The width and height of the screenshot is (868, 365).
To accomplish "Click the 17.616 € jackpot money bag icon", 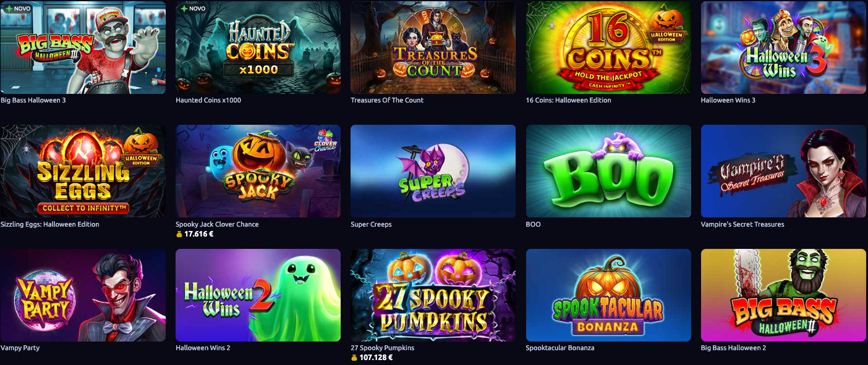I will point(179,234).
